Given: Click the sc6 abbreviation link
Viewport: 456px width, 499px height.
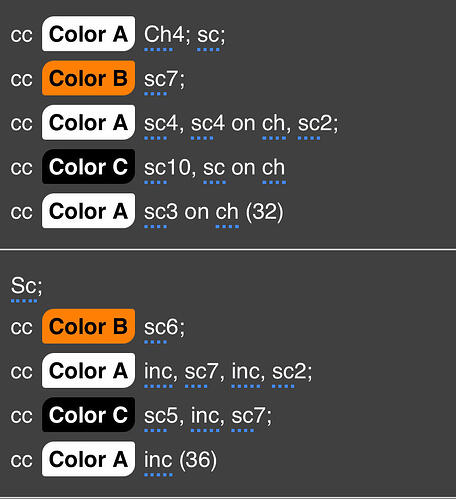Looking at the screenshot, I should [156, 327].
